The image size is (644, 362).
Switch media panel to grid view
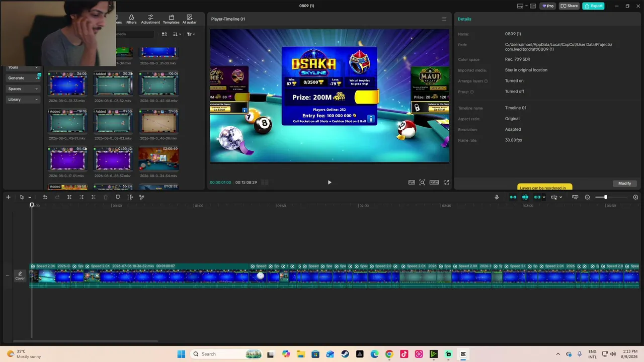point(164,34)
